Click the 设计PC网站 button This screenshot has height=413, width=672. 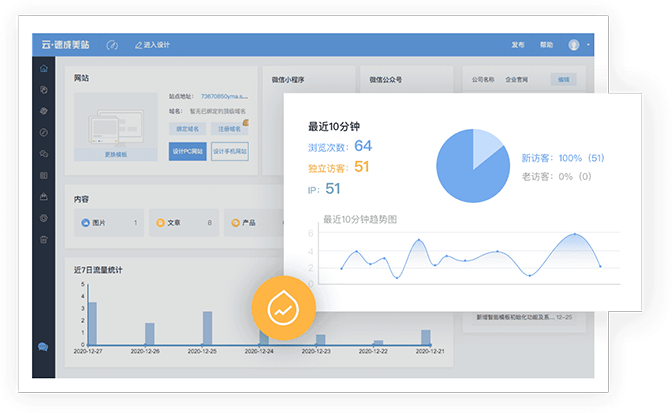pos(188,151)
